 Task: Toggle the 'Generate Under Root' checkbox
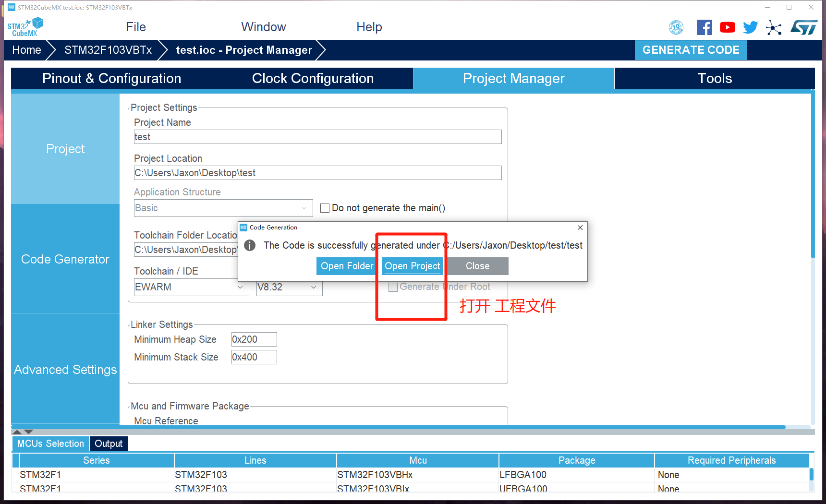click(393, 287)
